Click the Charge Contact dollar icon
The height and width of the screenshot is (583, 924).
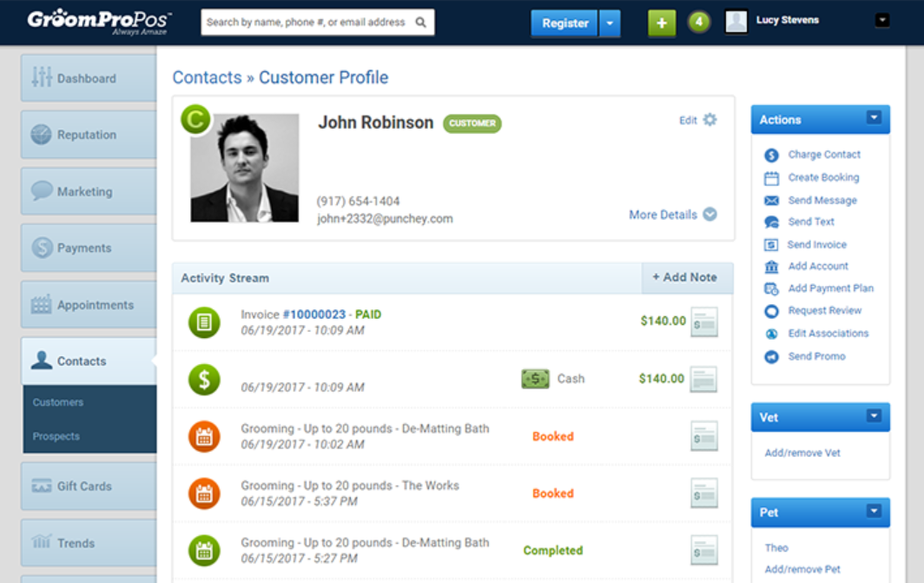771,155
